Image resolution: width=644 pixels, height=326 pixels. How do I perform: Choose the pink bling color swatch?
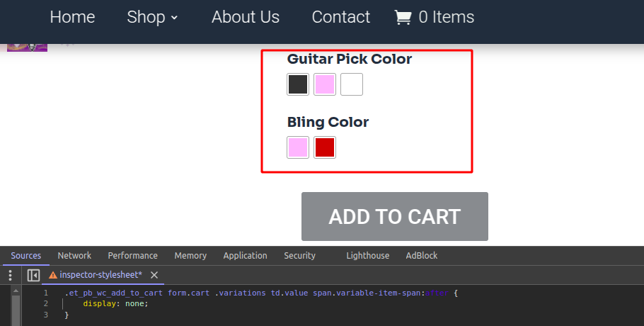point(298,147)
